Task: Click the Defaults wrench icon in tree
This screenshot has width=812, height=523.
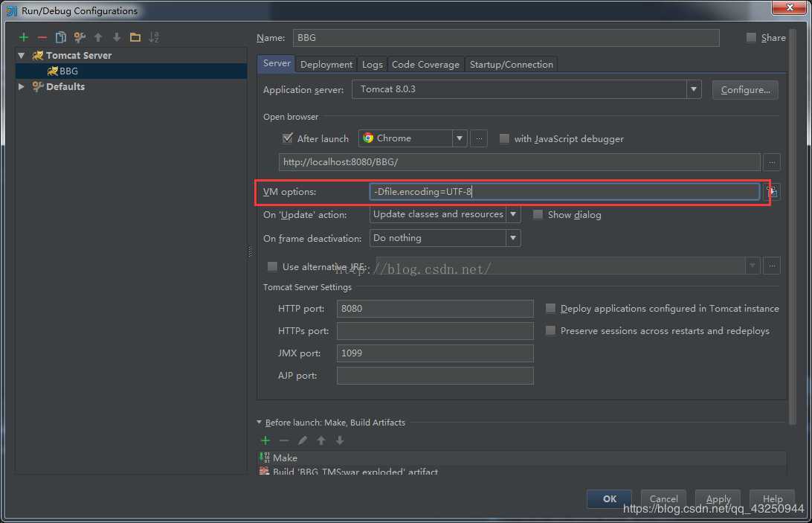Action: click(x=38, y=86)
